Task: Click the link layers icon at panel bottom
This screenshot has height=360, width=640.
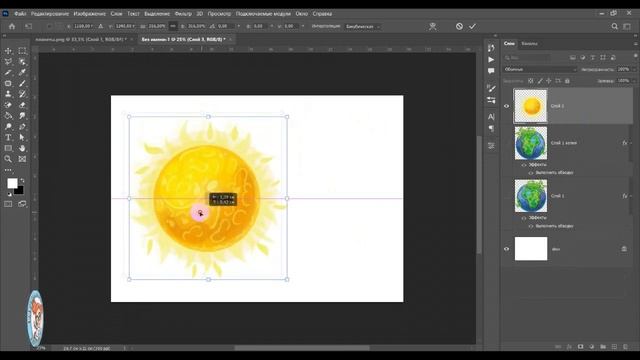Action: click(x=558, y=347)
